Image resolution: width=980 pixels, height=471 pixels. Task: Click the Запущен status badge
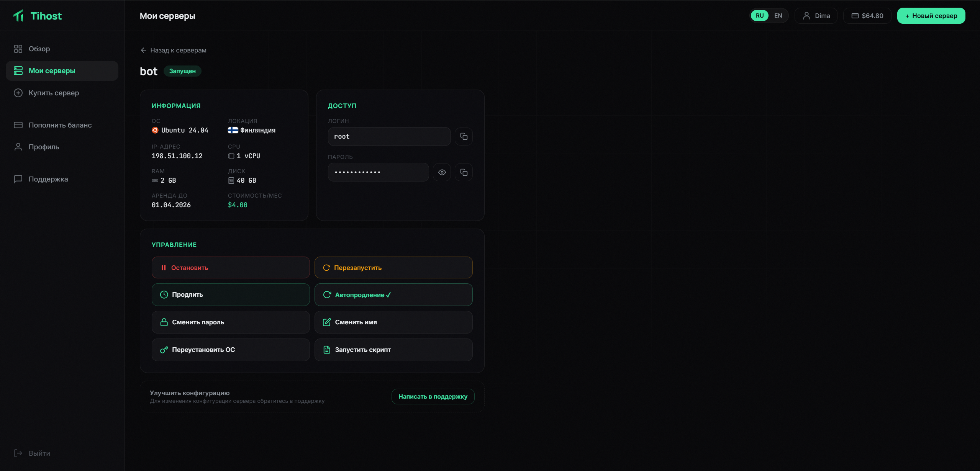click(182, 71)
